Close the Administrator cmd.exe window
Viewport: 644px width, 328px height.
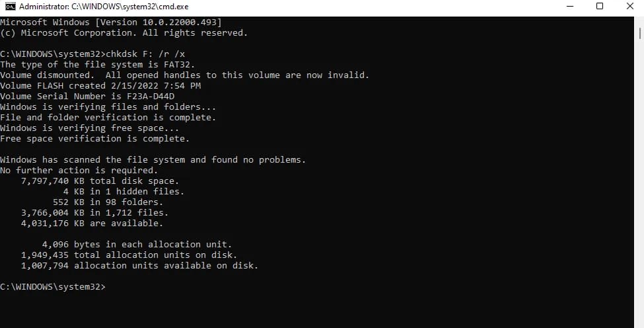click(x=629, y=7)
